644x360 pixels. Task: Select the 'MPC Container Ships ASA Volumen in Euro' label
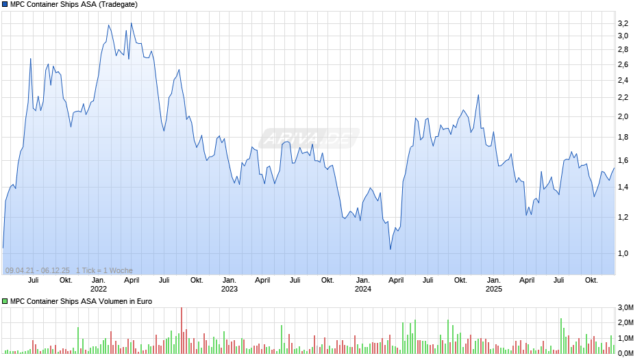coord(81,301)
